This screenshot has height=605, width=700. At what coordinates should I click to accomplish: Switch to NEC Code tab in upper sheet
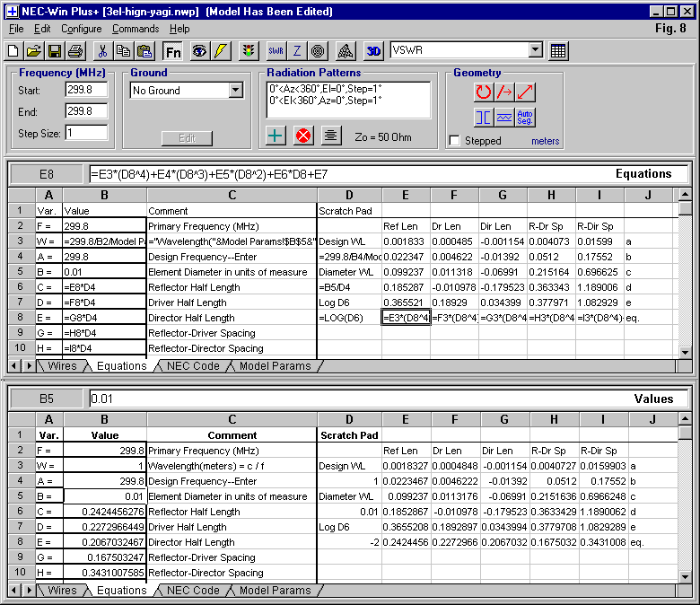(193, 365)
